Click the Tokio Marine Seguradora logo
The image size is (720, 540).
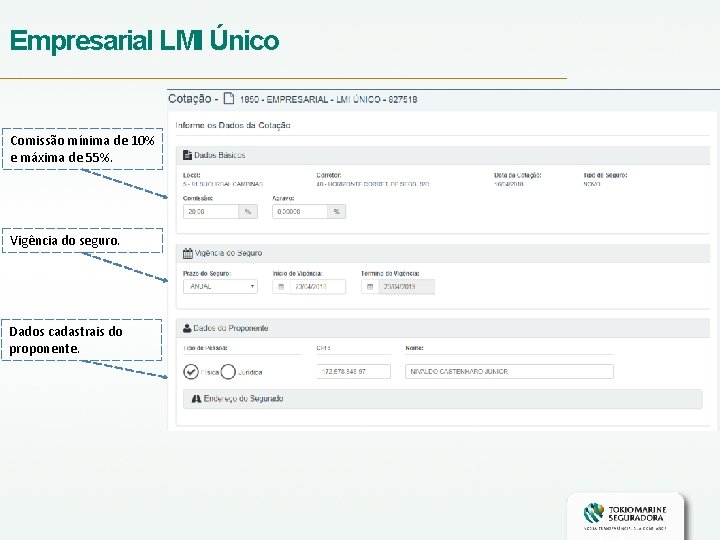[625, 517]
